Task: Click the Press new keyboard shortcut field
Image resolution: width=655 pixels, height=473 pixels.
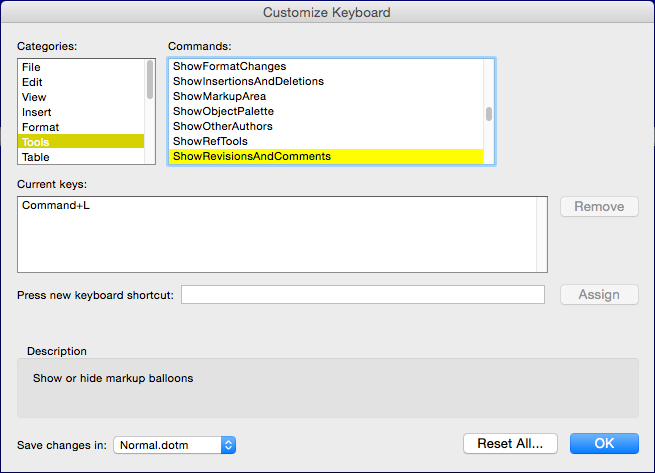Action: coord(363,295)
